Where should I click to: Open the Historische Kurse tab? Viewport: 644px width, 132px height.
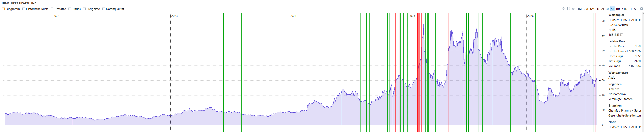point(35,9)
